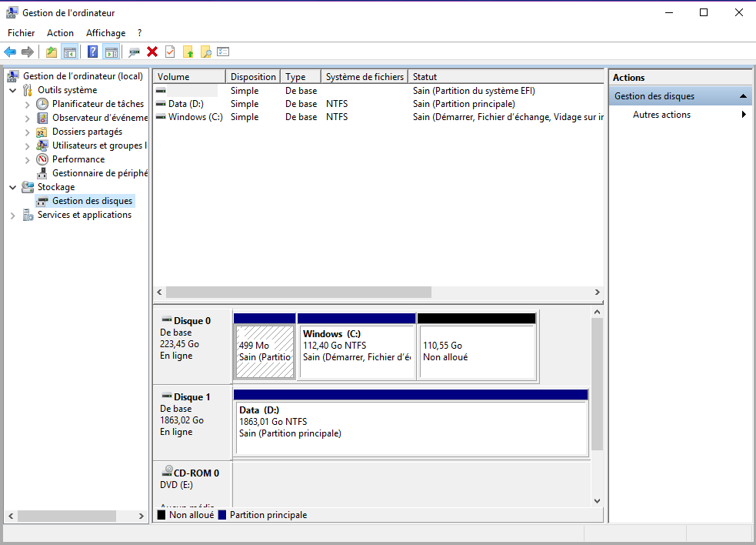
Task: Expand Dossiers partagés node
Action: tap(27, 132)
